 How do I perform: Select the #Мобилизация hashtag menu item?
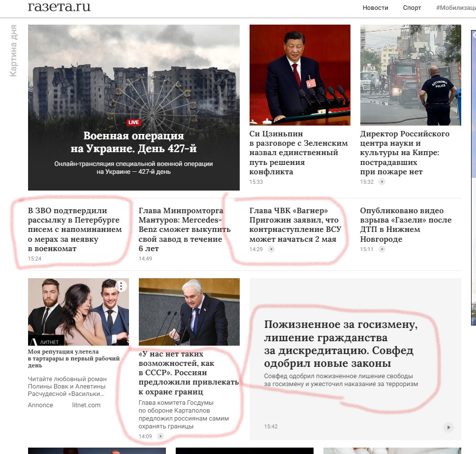[x=456, y=7]
